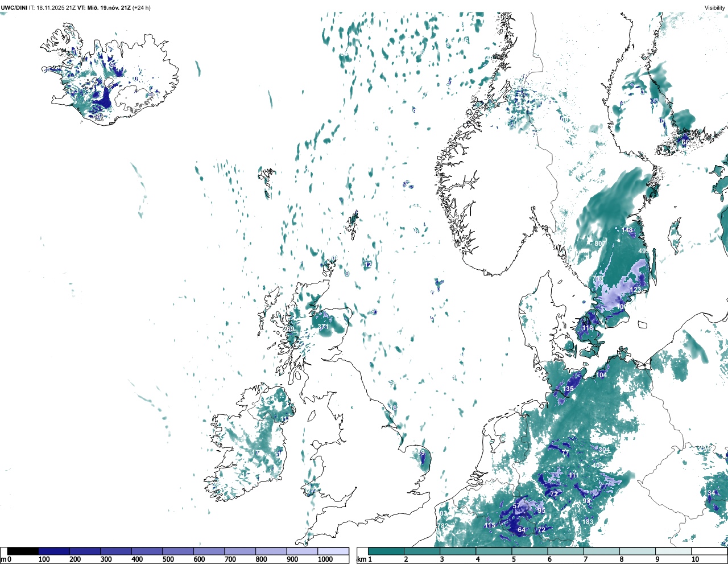Click the '111' visibility value on the map
The image size is (728, 564).
tap(573, 476)
